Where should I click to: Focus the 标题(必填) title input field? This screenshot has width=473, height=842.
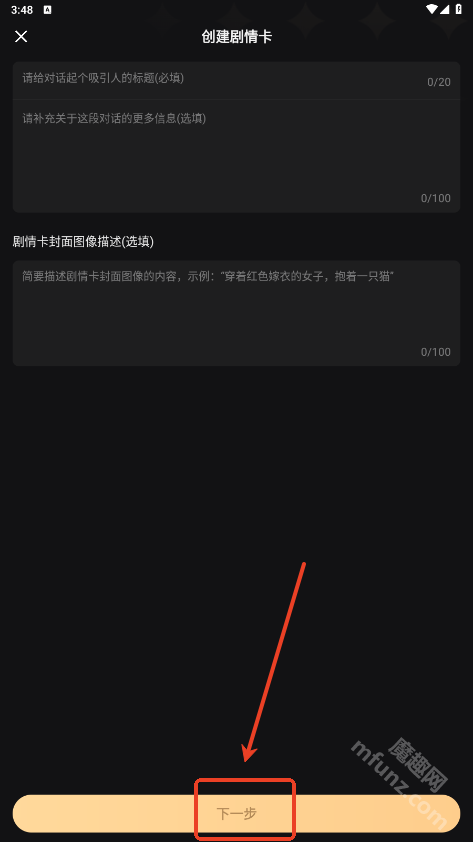[x=236, y=81]
